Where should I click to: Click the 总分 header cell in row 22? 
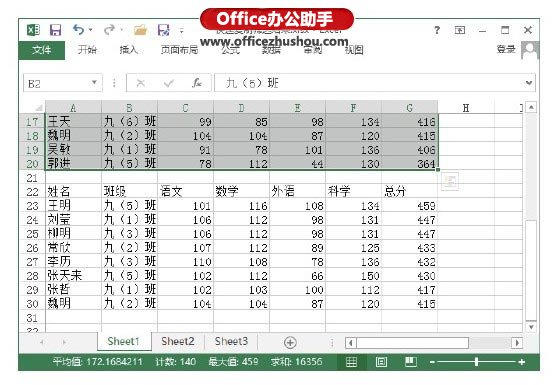click(409, 191)
